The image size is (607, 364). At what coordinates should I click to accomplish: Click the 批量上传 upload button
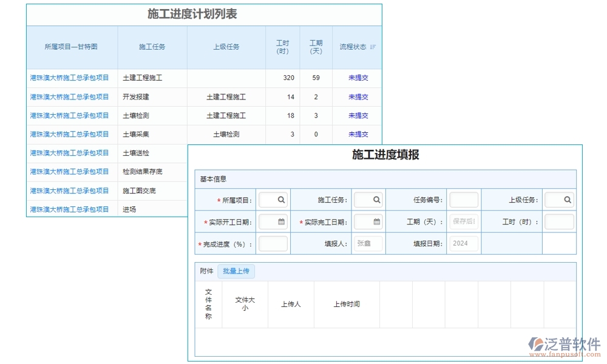[x=236, y=271]
